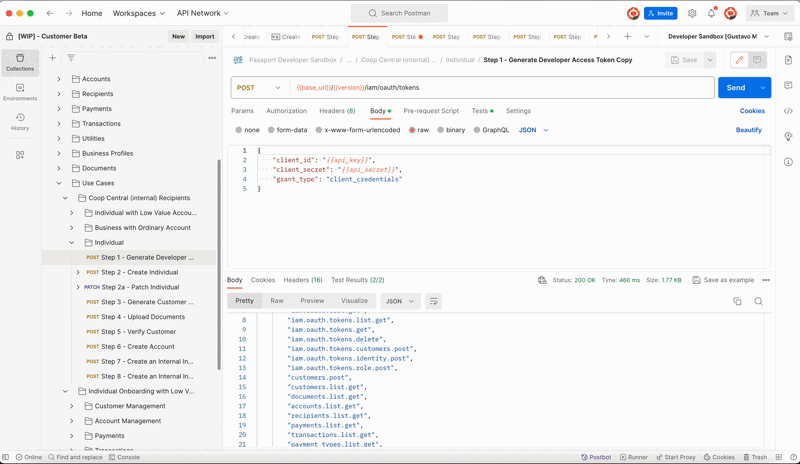Open a new request tab with plus
800x464 pixels.
628,36
